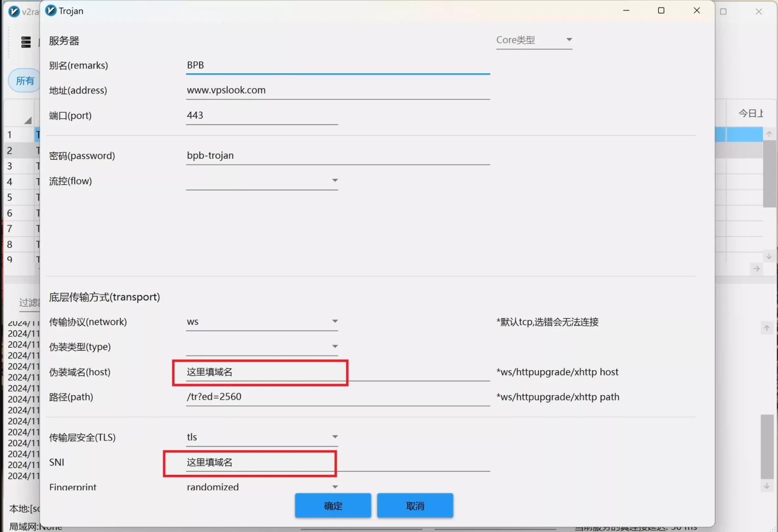This screenshot has height=532, width=778.
Task: Open the Core类型 dropdown
Action: [534, 40]
